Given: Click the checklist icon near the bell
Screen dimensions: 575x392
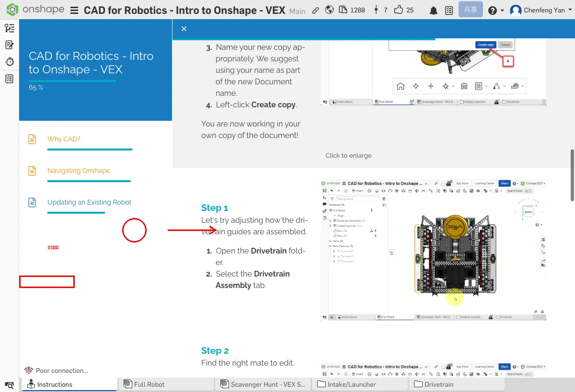Looking at the screenshot, I should point(448,10).
